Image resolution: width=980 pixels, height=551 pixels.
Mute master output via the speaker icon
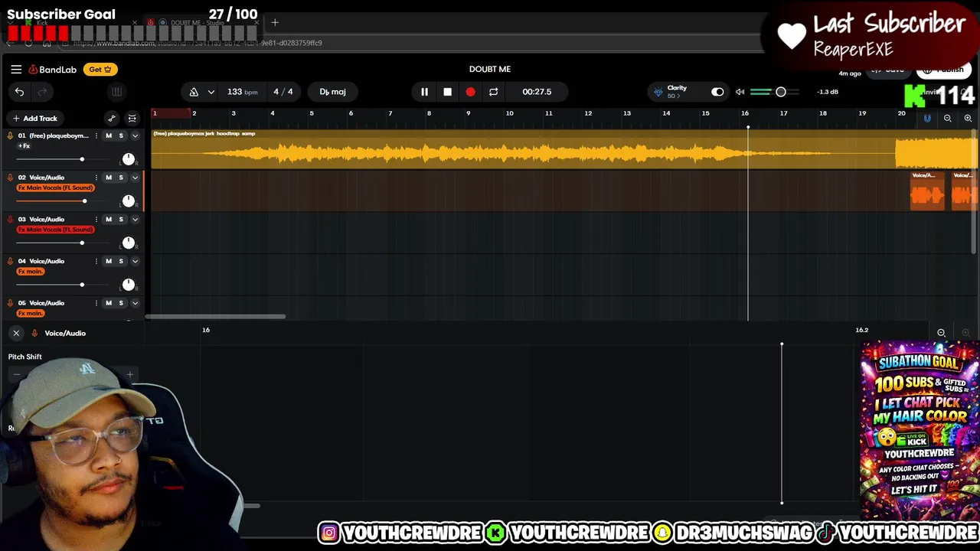740,92
